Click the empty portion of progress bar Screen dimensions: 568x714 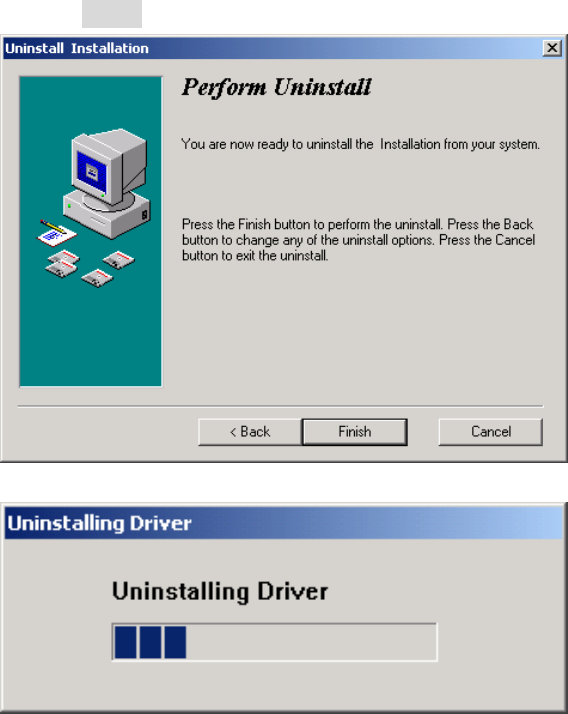[x=311, y=642]
